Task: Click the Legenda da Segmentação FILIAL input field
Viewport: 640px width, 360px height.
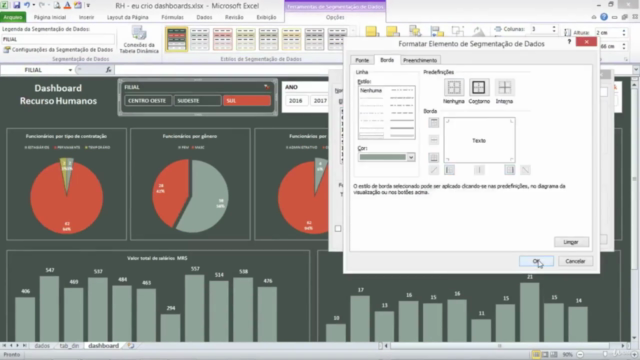Action: click(x=58, y=39)
